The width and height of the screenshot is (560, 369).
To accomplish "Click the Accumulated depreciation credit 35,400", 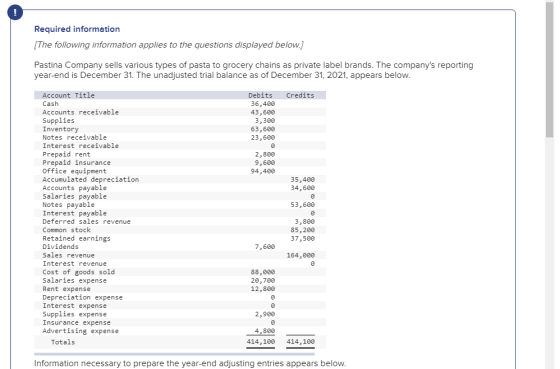I will tap(302, 179).
